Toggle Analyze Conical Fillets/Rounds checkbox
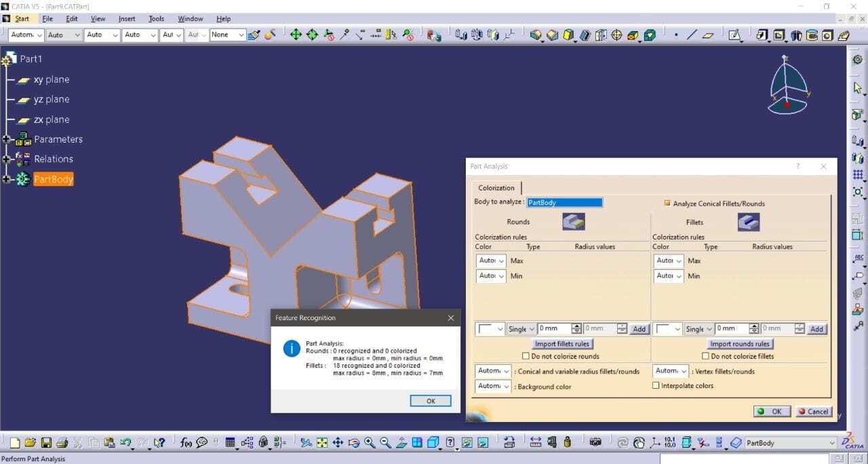Viewport: 868px width, 464px height. (x=667, y=203)
